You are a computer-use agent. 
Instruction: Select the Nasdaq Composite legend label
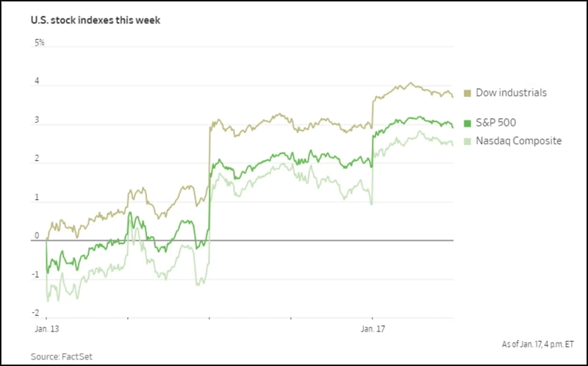pyautogui.click(x=518, y=140)
